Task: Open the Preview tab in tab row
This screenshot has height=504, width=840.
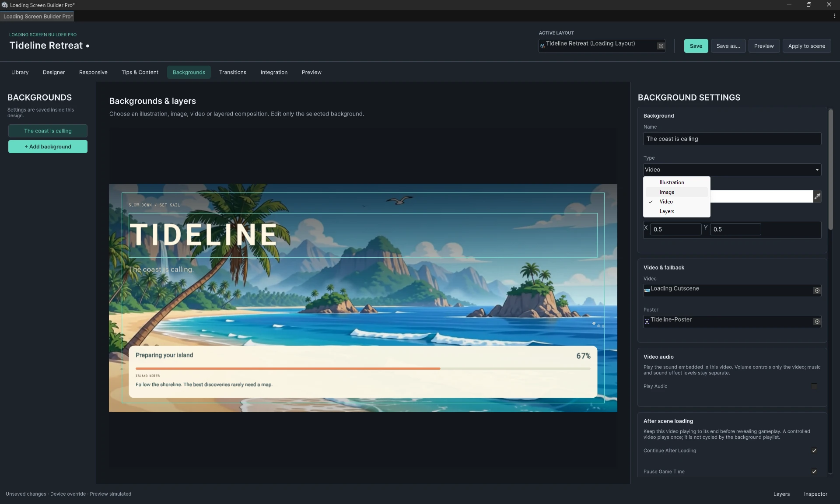Action: point(311,72)
